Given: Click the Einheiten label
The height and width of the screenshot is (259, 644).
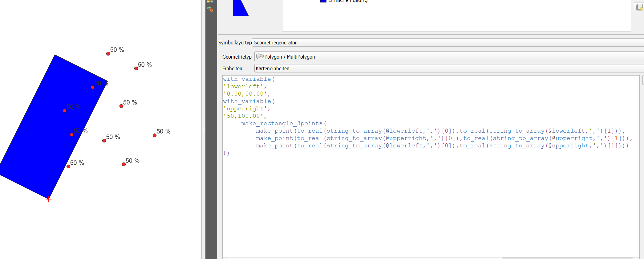Looking at the screenshot, I should tap(232, 68).
